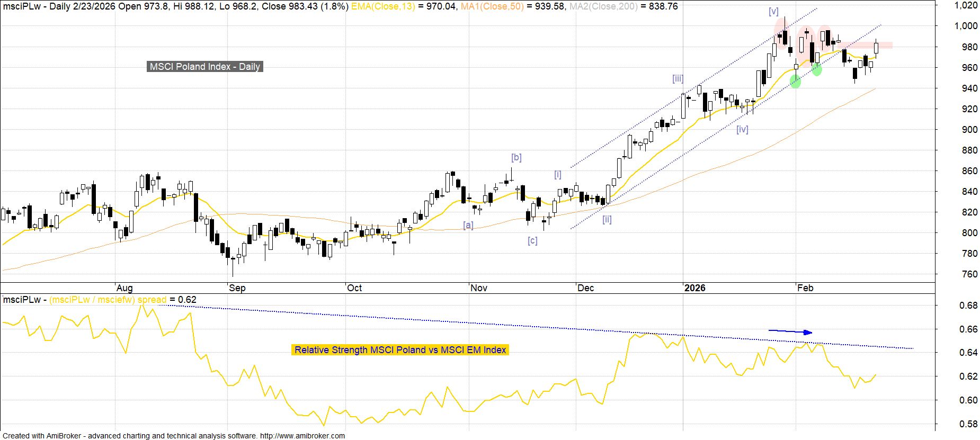Select the [iv] wave label
The height and width of the screenshot is (440, 980).
[742, 129]
